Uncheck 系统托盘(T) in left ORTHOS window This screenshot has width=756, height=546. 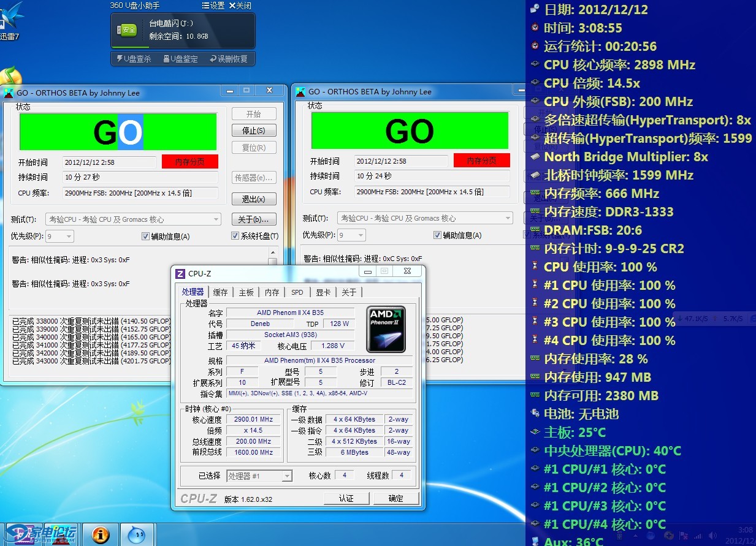point(235,237)
